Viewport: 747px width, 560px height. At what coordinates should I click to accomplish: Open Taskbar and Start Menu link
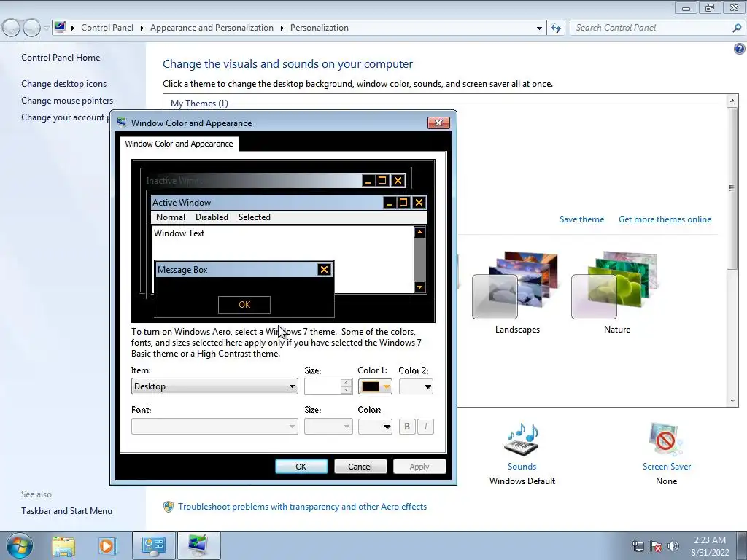coord(66,511)
